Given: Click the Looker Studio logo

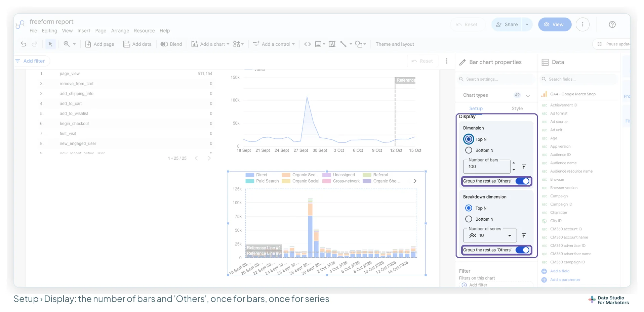Looking at the screenshot, I should pos(20,24).
